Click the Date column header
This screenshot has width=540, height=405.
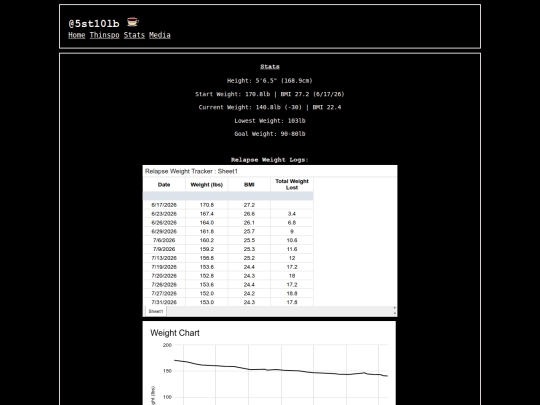164,185
